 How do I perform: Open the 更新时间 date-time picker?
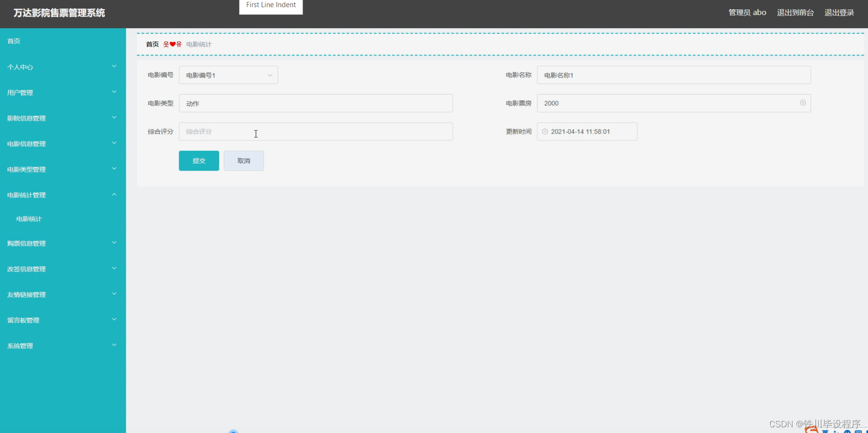(x=587, y=131)
